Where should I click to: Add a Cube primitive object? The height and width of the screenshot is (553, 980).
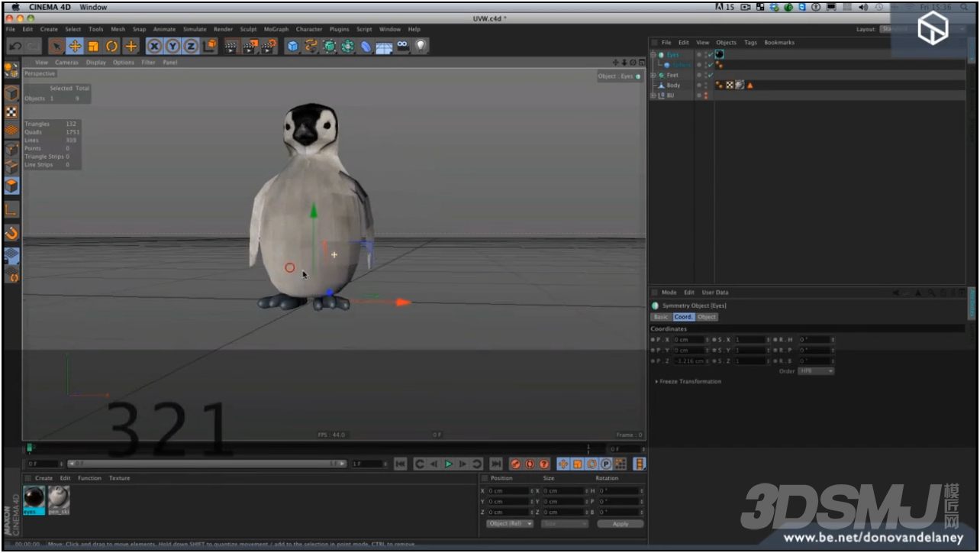pyautogui.click(x=293, y=47)
